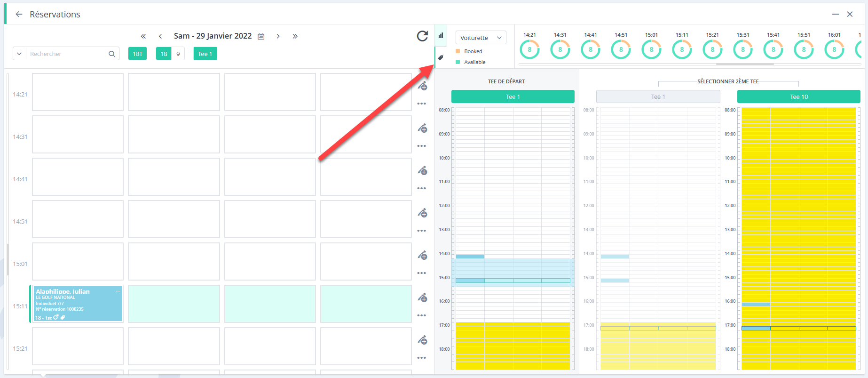Click the add player icon for 14:21 row
Screen dimensions: 868x378
[422, 86]
